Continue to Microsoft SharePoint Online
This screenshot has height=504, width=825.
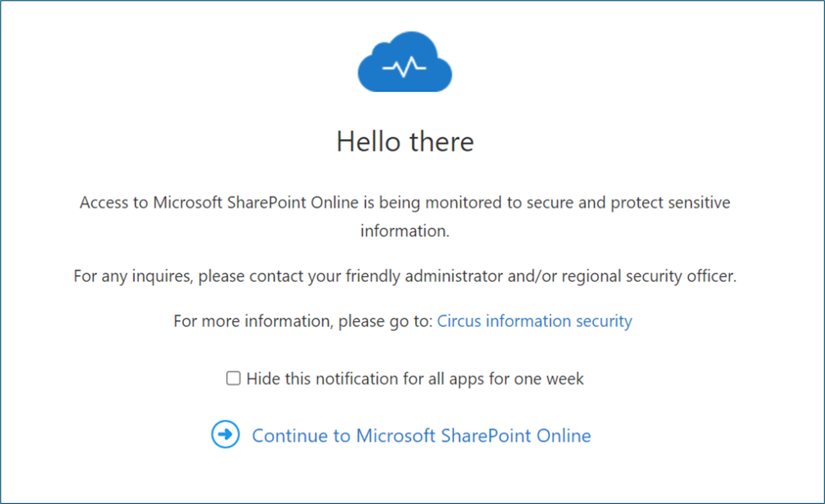421,436
